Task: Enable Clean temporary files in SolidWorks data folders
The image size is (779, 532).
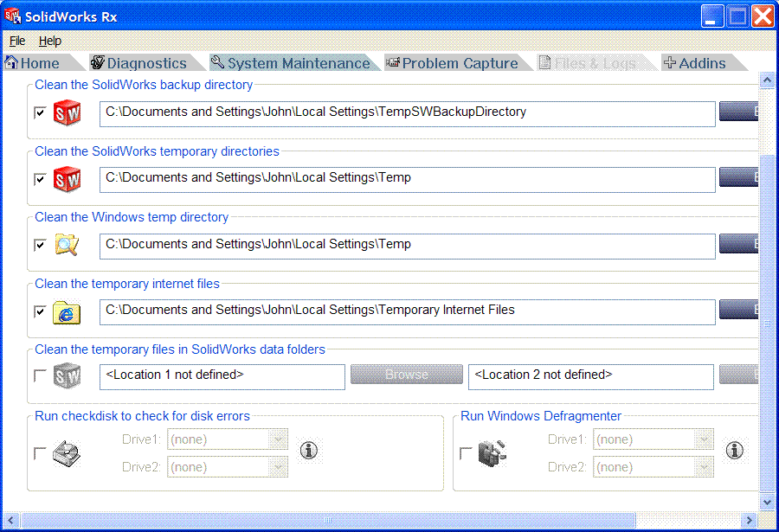Action: [40, 375]
